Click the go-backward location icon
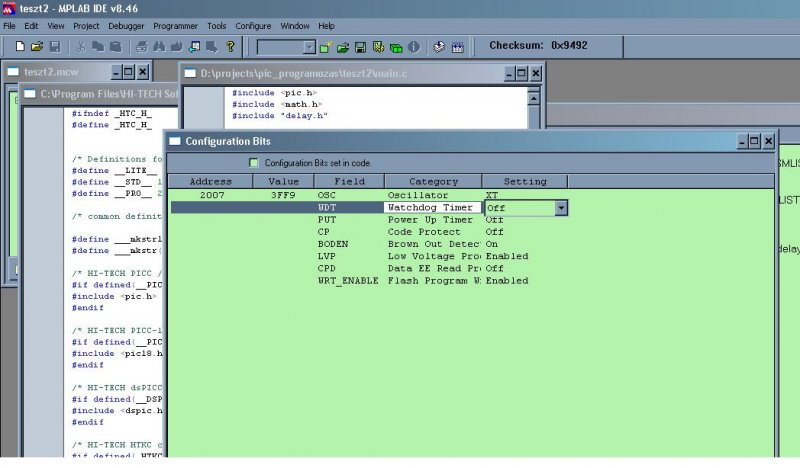 click(194, 46)
